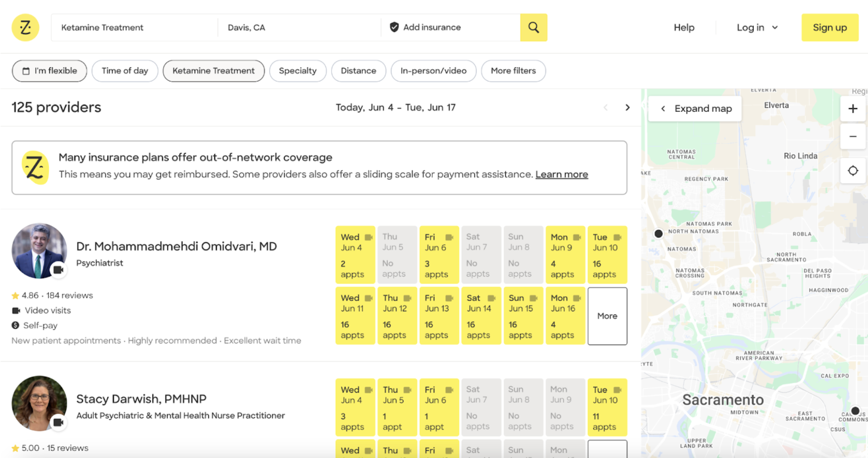Click the insurance shield icon
The width and height of the screenshot is (868, 458).
click(394, 27)
